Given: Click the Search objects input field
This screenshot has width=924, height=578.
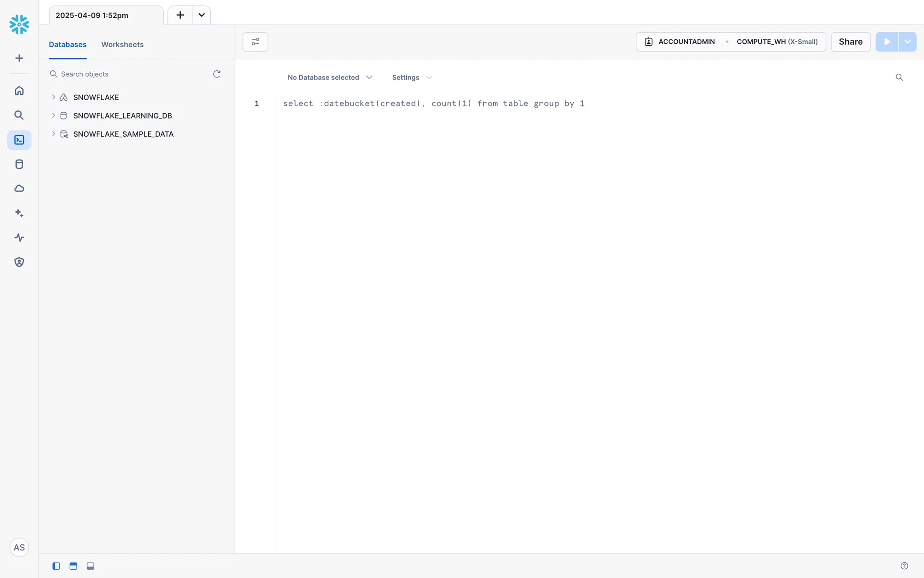Looking at the screenshot, I should [130, 74].
